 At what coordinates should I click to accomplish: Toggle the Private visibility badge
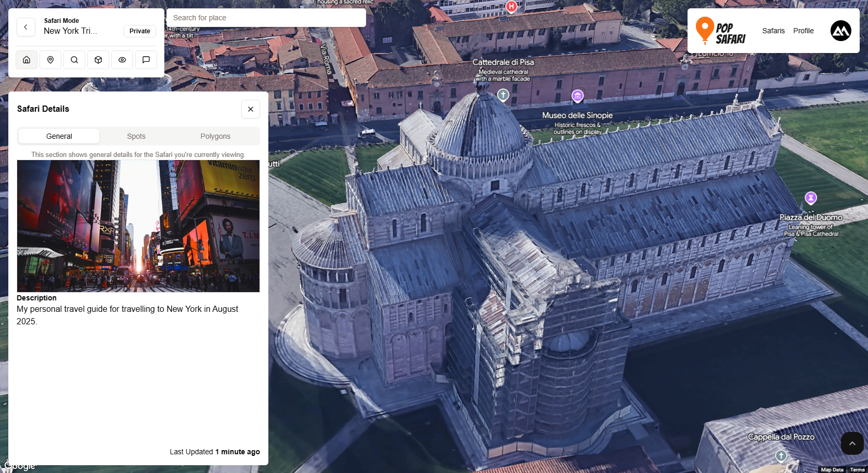139,31
